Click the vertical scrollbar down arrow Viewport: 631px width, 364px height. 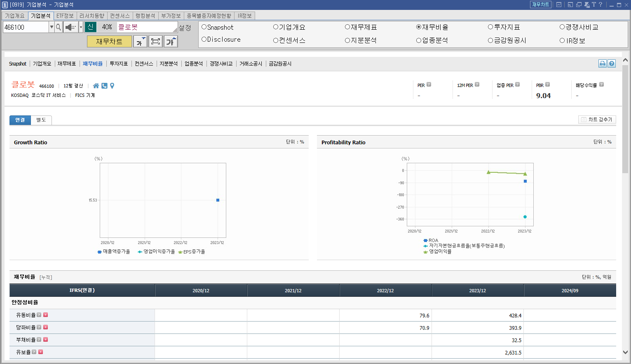[x=625, y=352]
